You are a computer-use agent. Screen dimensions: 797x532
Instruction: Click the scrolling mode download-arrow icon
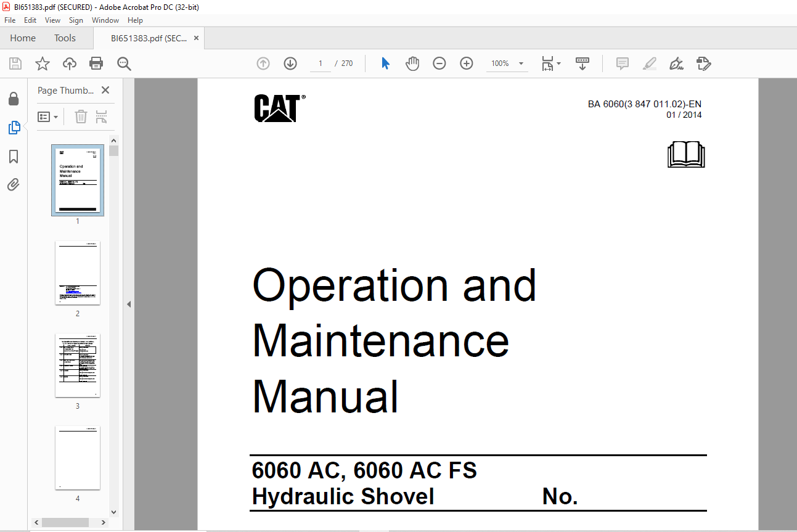(x=582, y=63)
